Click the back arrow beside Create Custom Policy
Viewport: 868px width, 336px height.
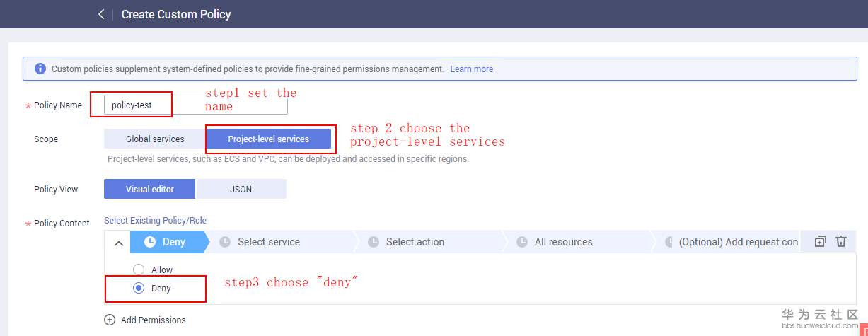[102, 14]
